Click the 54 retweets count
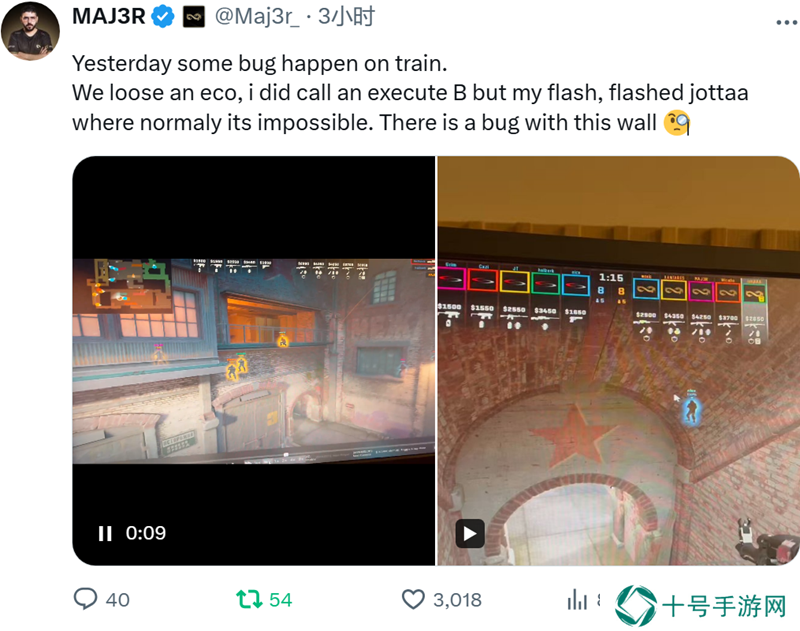 tap(281, 600)
